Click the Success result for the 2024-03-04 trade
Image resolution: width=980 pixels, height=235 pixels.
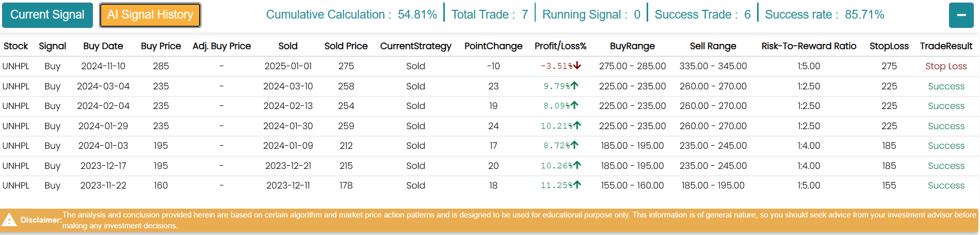pyautogui.click(x=946, y=86)
